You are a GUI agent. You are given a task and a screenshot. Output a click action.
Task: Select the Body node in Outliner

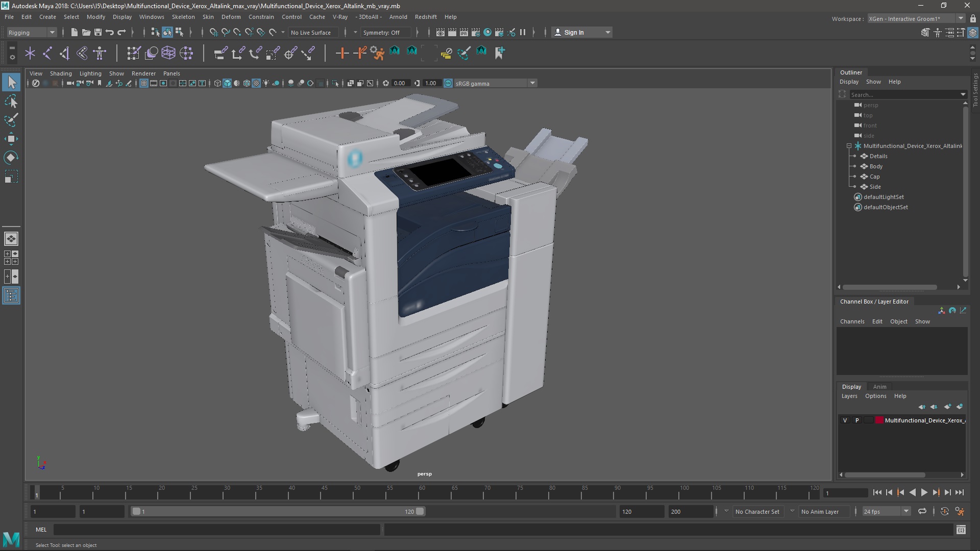pyautogui.click(x=876, y=166)
